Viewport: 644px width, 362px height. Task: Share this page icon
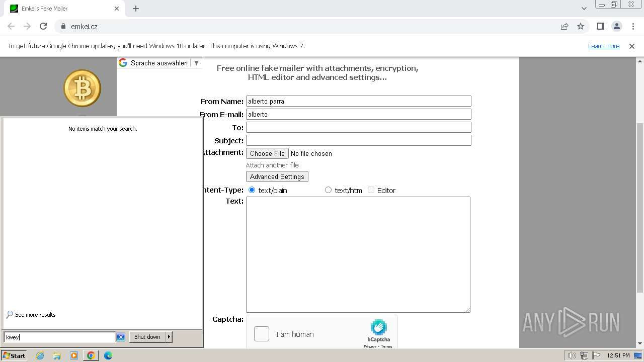565,26
